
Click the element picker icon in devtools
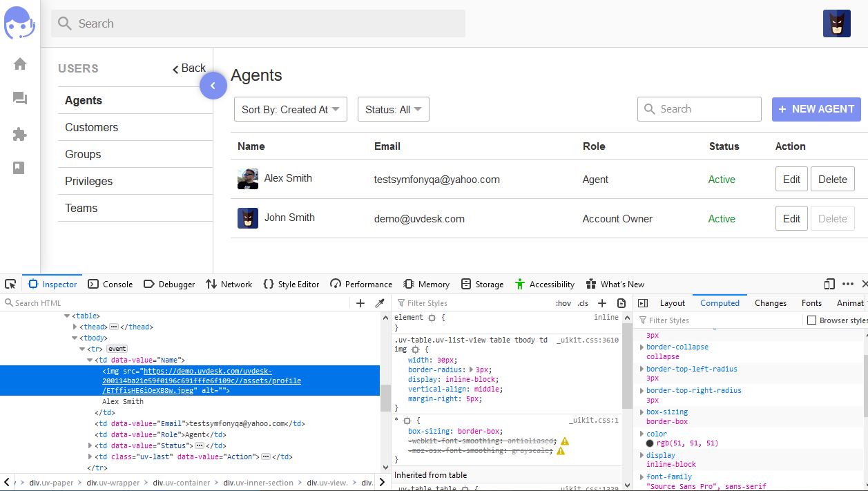pyautogui.click(x=10, y=284)
